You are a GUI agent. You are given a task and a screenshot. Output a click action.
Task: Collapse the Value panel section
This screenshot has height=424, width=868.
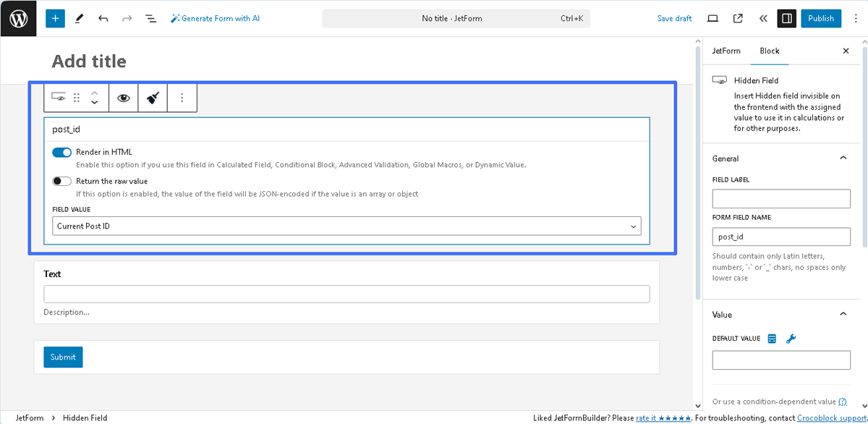click(x=843, y=315)
